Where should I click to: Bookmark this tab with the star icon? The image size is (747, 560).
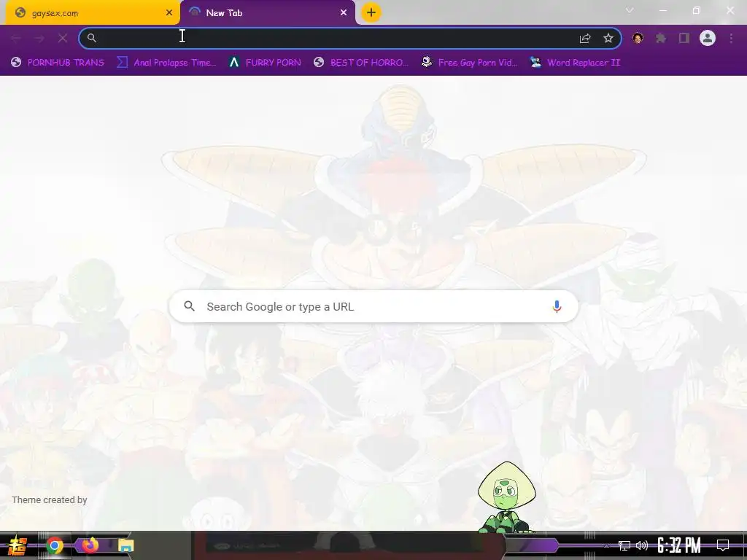click(608, 38)
